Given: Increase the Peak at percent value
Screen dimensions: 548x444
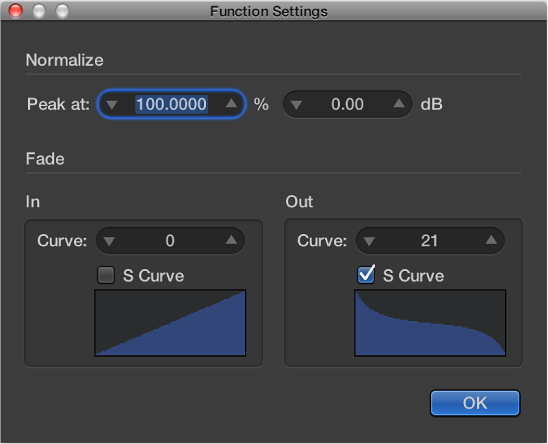Looking at the screenshot, I should click(231, 103).
